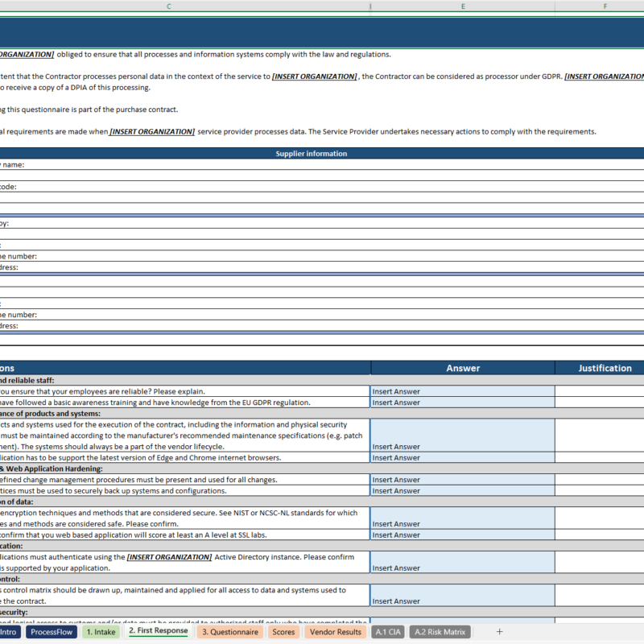The image size is (644, 644).
Task: Select column F by clicking its header
Action: pos(605,6)
